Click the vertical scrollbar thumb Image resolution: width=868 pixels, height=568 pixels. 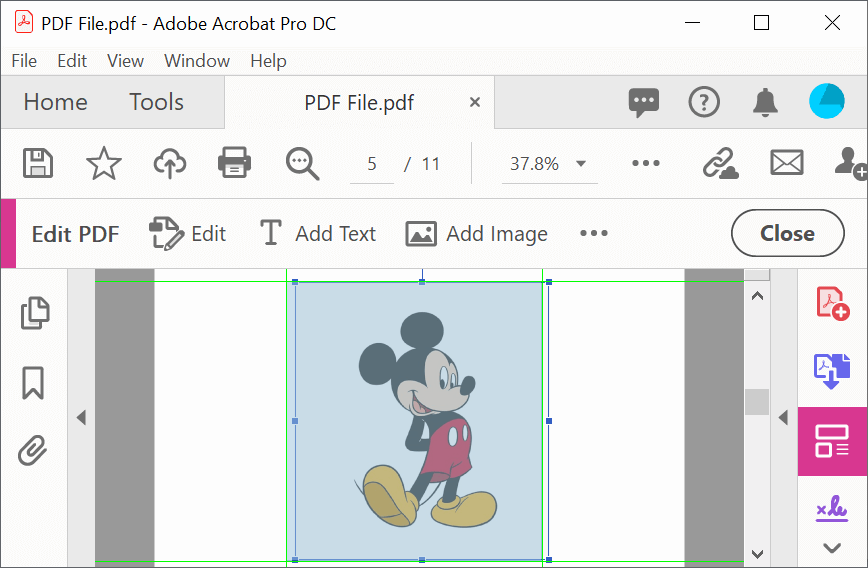click(x=757, y=402)
